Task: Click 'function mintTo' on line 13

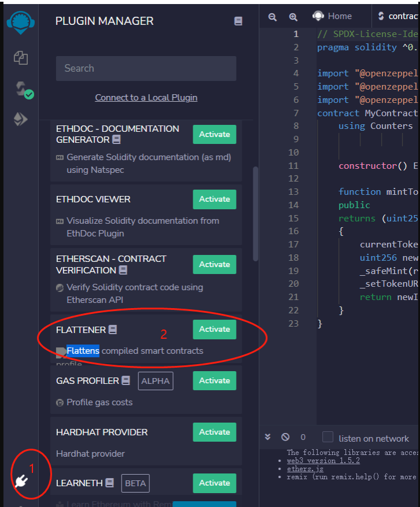Action: tap(378, 192)
